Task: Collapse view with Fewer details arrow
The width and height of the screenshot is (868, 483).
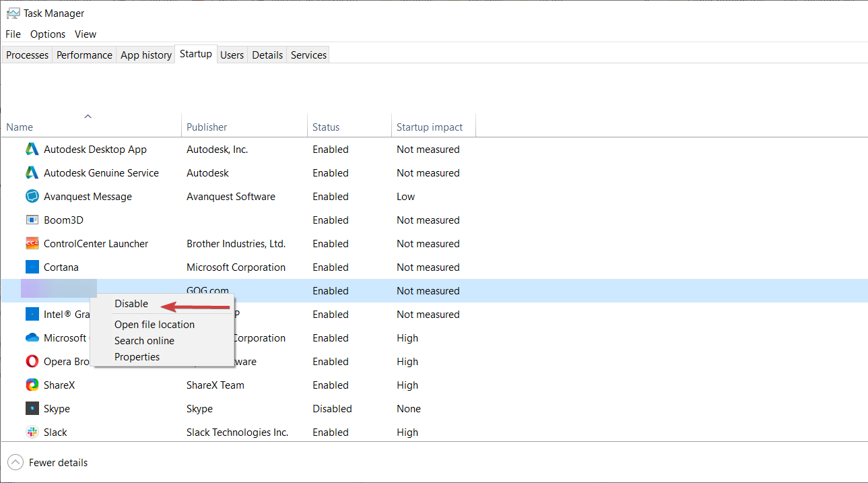Action: (x=15, y=463)
